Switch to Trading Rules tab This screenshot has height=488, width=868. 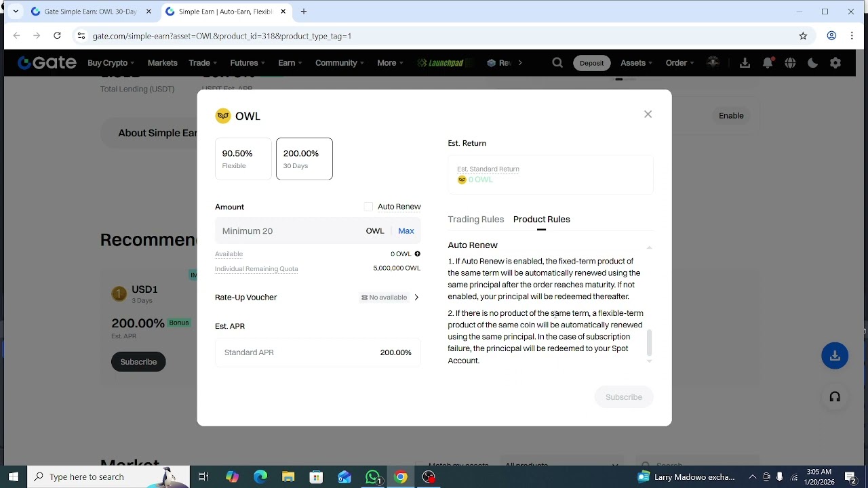pyautogui.click(x=476, y=220)
